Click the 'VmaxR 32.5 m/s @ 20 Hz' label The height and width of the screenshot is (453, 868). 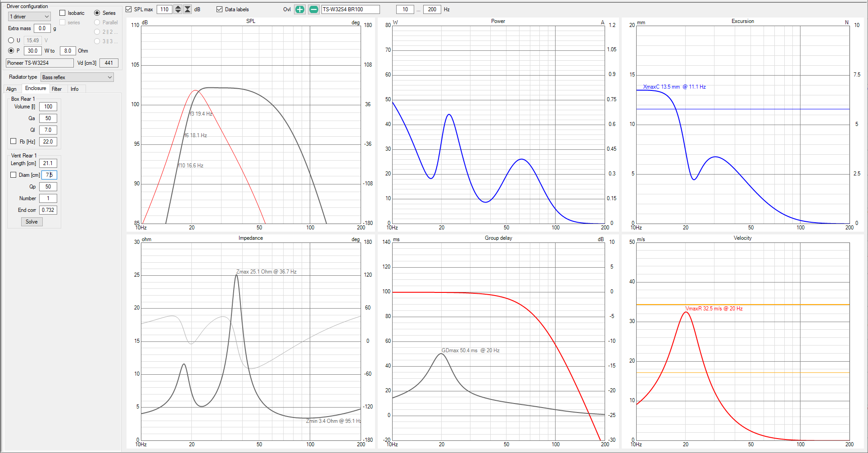pos(714,309)
